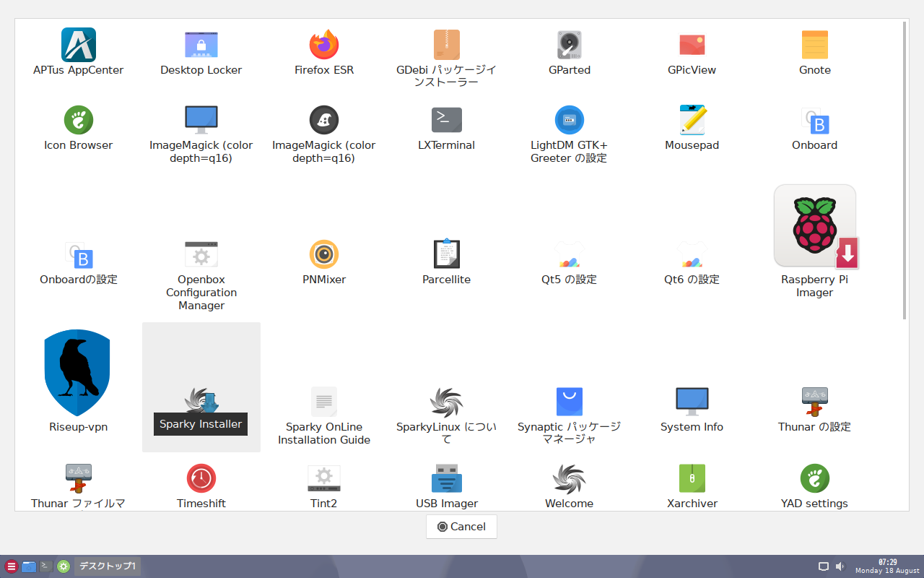Launch Thunar ファイルマ file manager
Screen dimensions: 924x578
pyautogui.click(x=78, y=486)
